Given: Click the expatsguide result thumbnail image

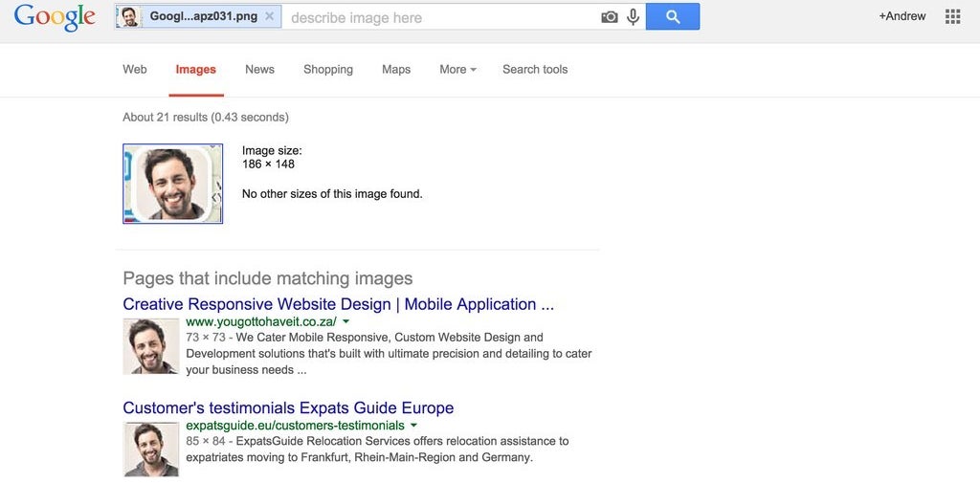Looking at the screenshot, I should point(150,450).
